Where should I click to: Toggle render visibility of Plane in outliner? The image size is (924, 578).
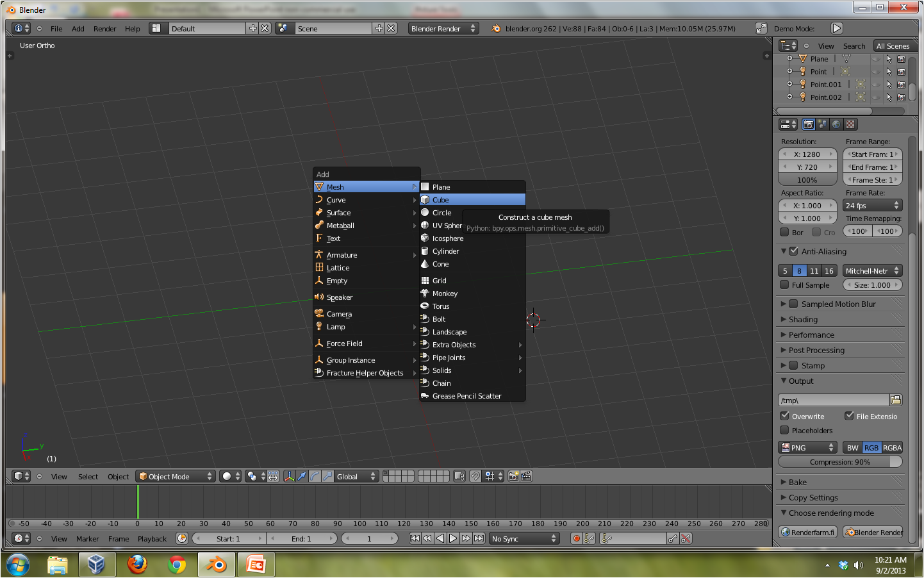[902, 59]
